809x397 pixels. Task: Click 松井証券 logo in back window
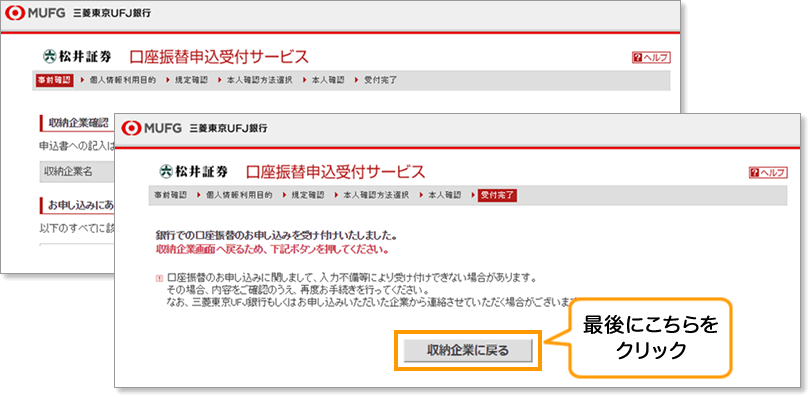[77, 56]
